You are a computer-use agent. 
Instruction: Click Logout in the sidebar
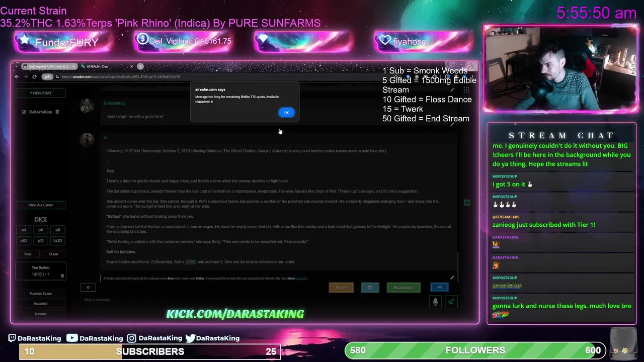coord(41,314)
